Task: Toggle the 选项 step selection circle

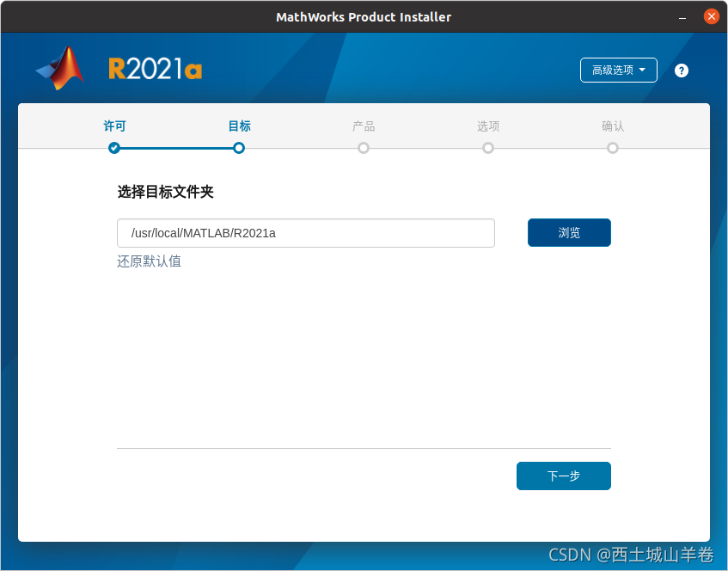Action: [x=488, y=148]
